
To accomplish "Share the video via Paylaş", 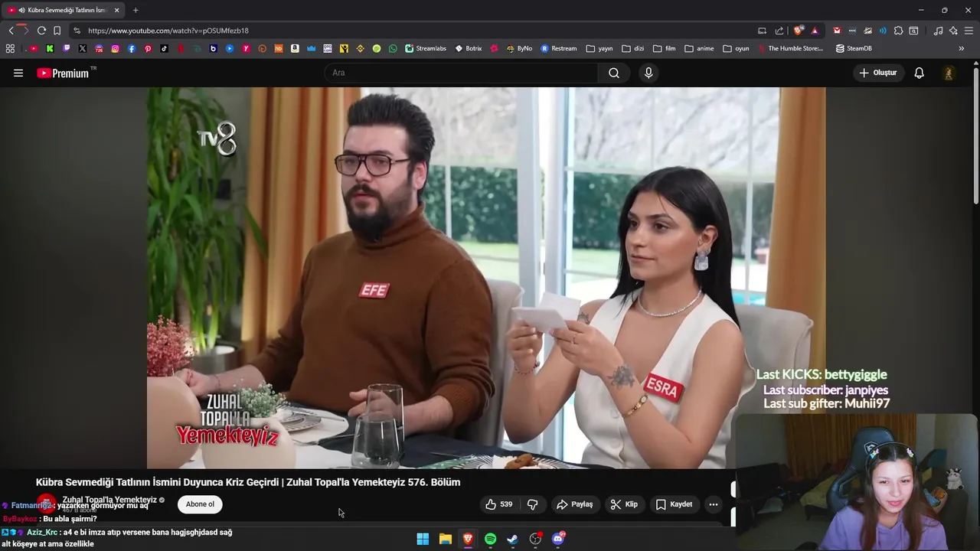I will coord(575,504).
